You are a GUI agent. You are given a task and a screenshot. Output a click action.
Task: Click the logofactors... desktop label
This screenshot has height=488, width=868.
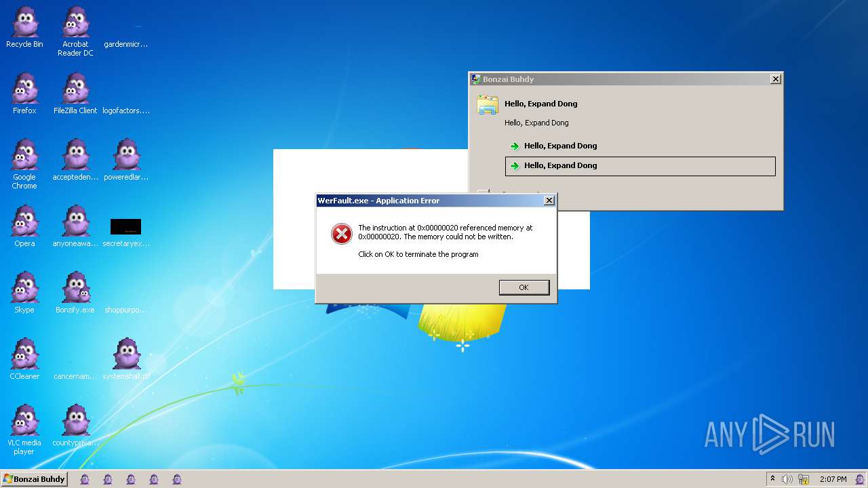click(x=126, y=110)
